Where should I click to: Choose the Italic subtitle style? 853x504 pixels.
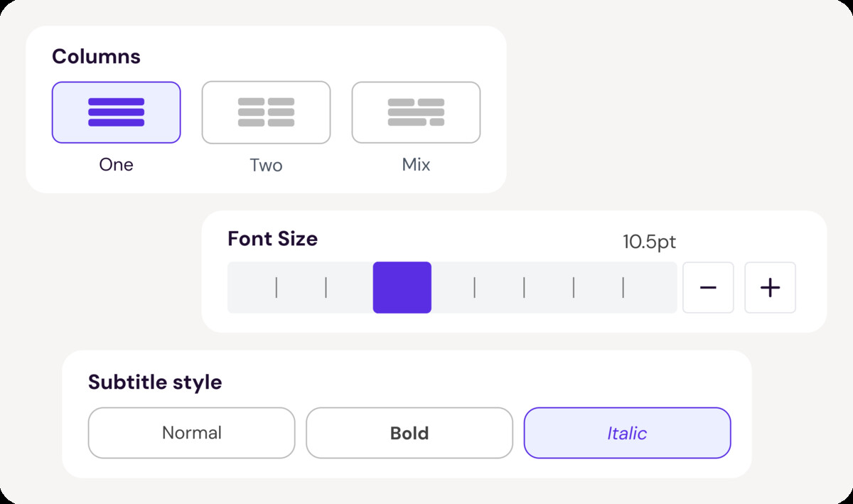click(627, 433)
